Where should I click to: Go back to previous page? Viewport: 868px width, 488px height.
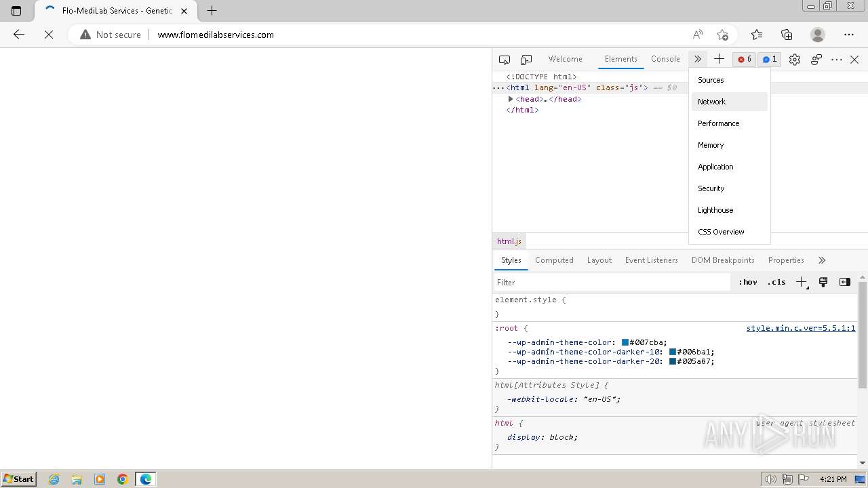click(19, 35)
